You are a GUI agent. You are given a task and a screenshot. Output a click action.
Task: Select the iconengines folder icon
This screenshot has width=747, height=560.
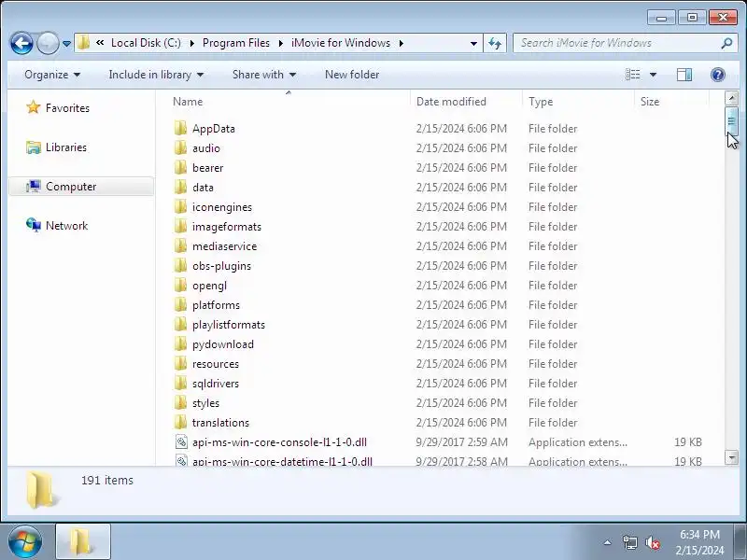[180, 206]
